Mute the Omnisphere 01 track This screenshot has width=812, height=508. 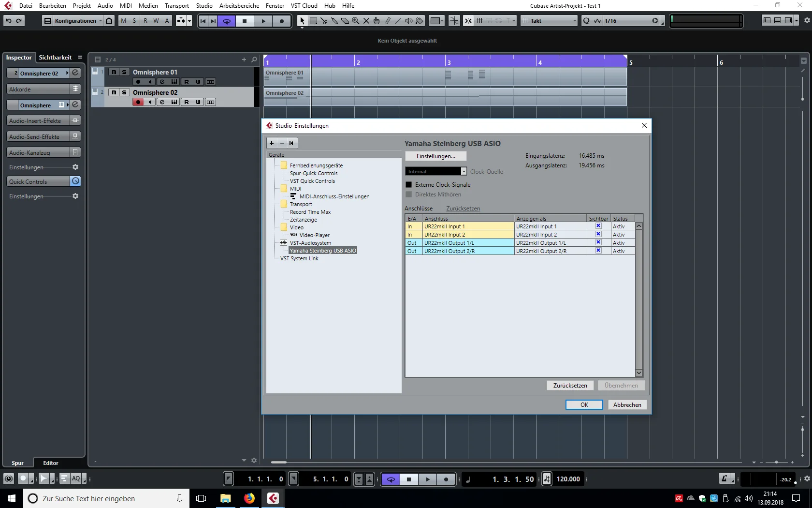[114, 72]
